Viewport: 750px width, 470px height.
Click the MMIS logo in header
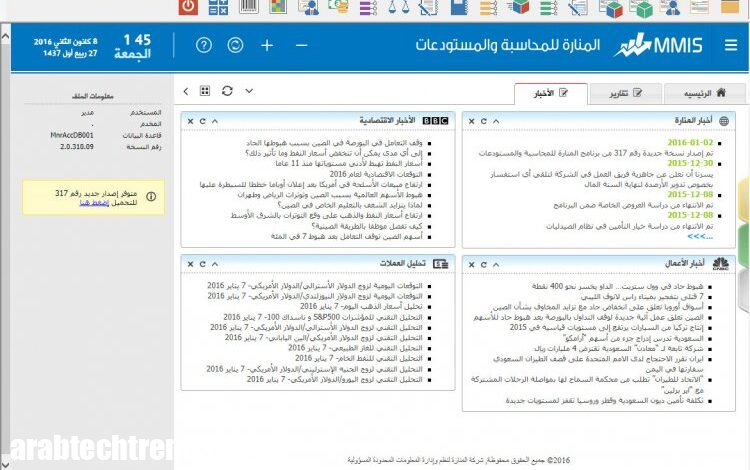(x=659, y=45)
